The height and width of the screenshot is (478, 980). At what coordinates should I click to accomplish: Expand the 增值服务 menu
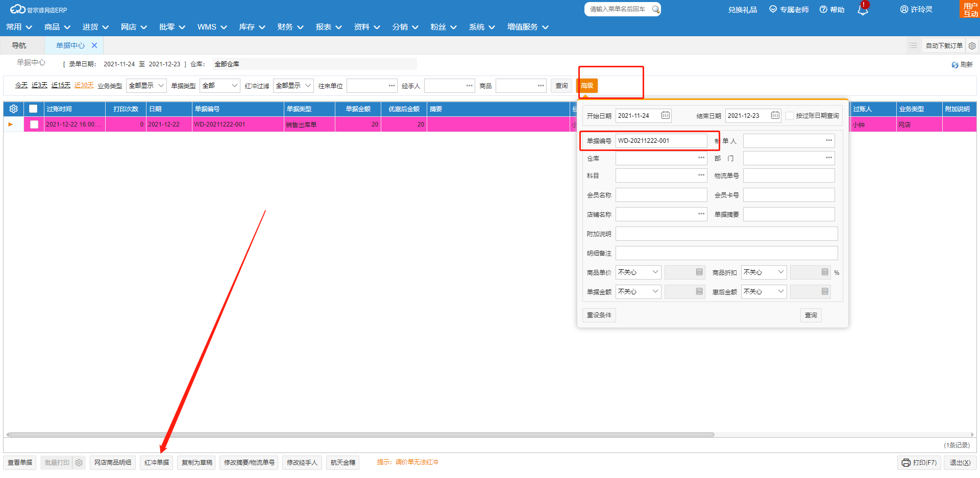[x=528, y=27]
